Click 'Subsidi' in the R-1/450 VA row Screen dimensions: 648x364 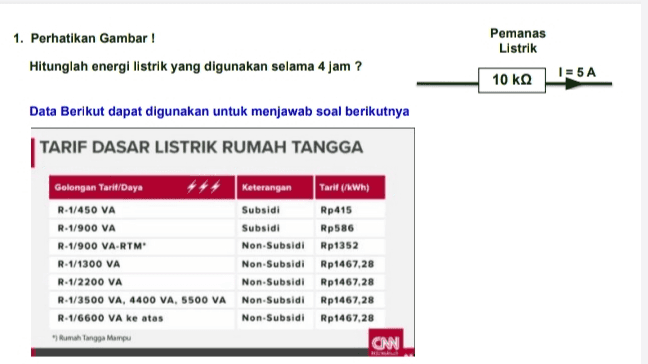click(261, 210)
